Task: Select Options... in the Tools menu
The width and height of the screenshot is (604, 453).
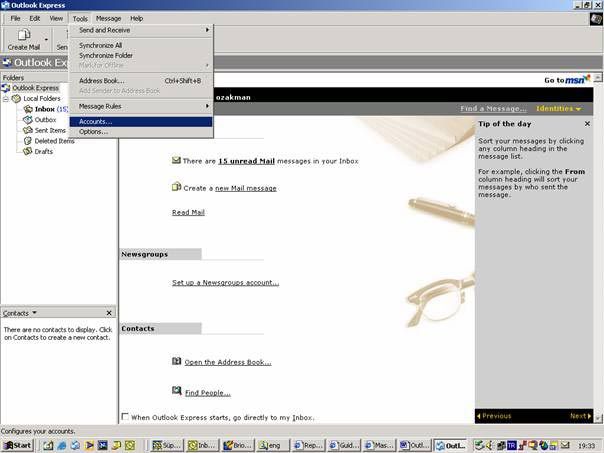Action: 141,132
